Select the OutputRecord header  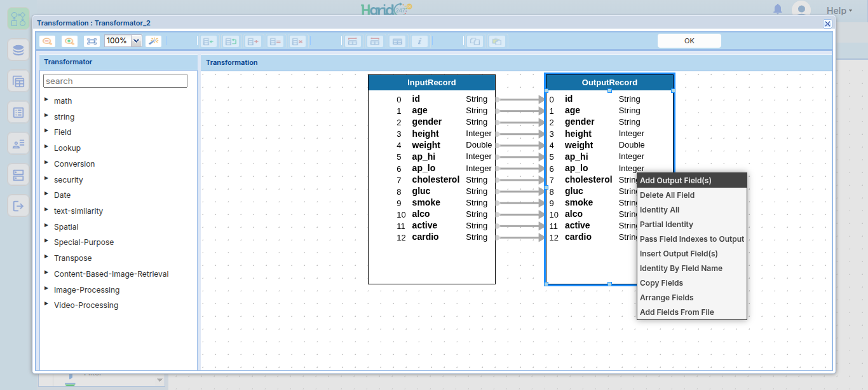click(609, 83)
